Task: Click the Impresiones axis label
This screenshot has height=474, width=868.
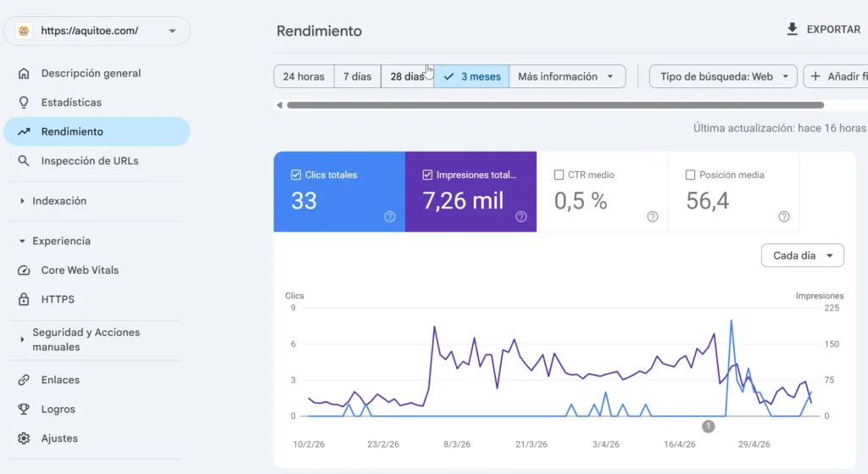Action: pyautogui.click(x=820, y=296)
